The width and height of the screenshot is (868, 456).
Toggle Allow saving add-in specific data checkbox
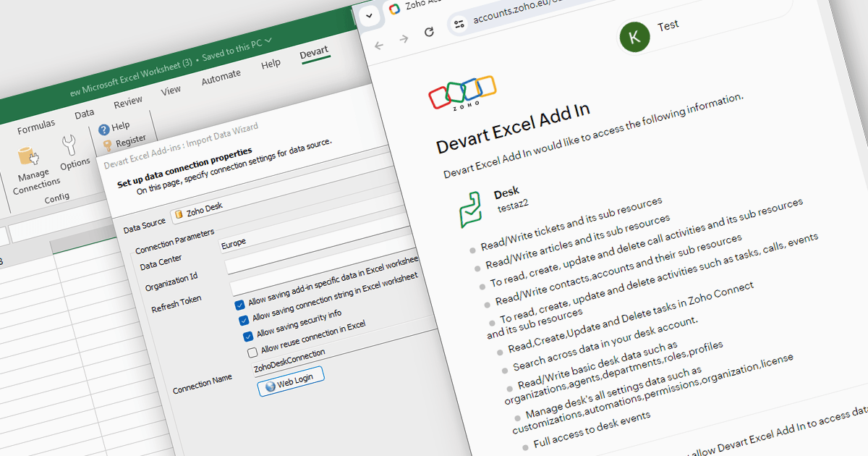point(240,305)
